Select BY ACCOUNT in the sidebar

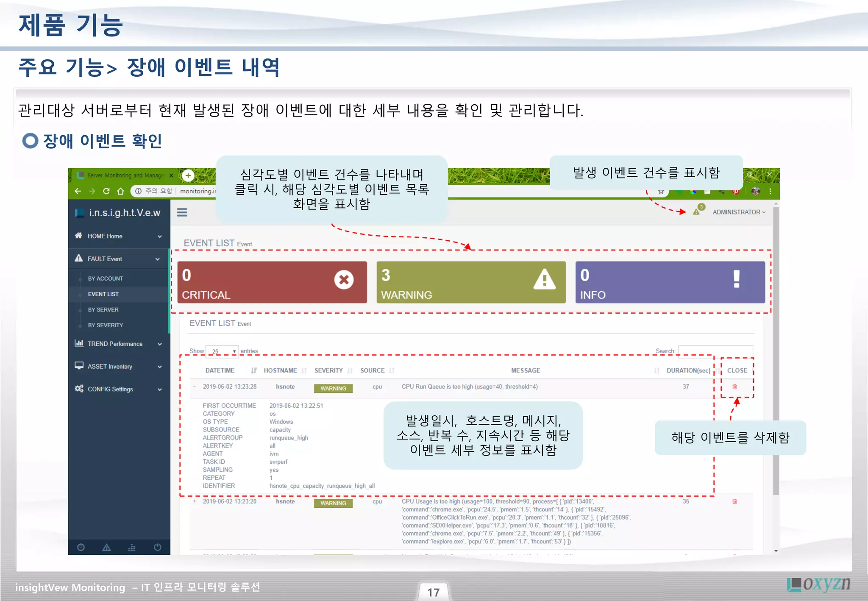[106, 278]
